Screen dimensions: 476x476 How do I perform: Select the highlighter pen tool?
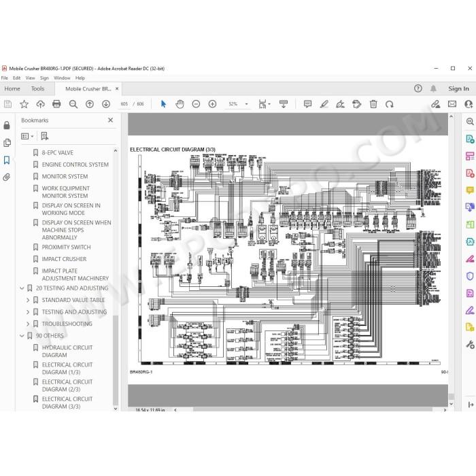[x=324, y=104]
